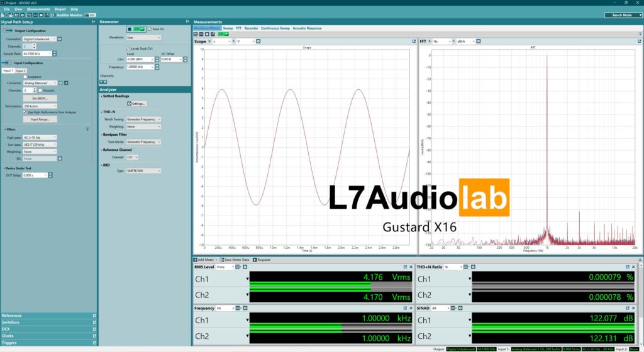The height and width of the screenshot is (352, 644).
Task: Open the FFT graph settings gear
Action: [479, 41]
